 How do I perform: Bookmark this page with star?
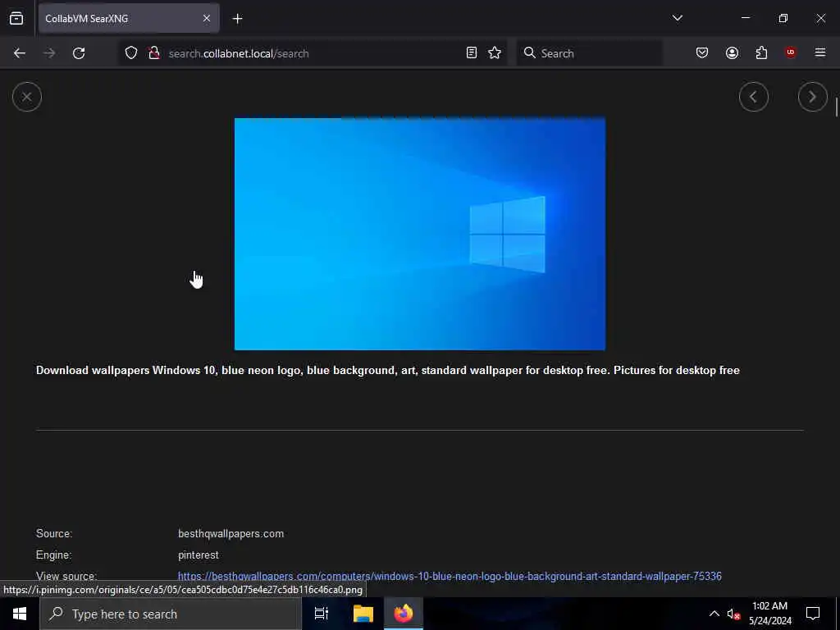tap(495, 53)
